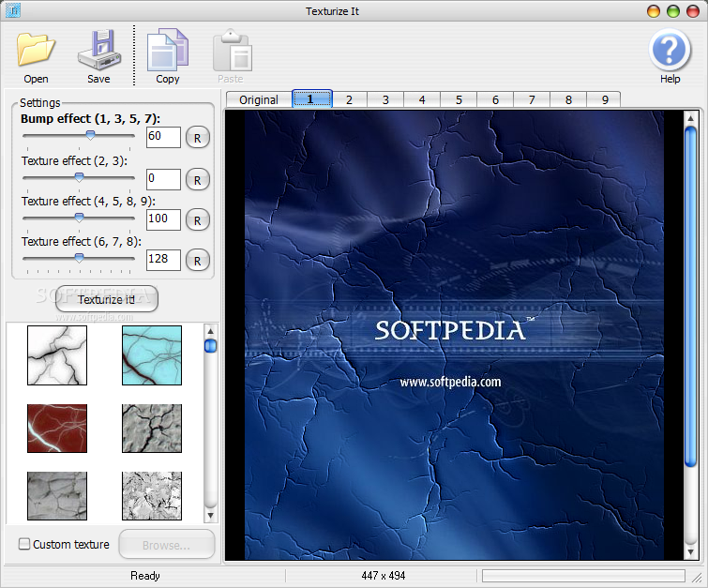Screen dimensions: 708x588
Task: Click the Texture effect (4, 5, 8, 9) slider
Action: [x=79, y=219]
